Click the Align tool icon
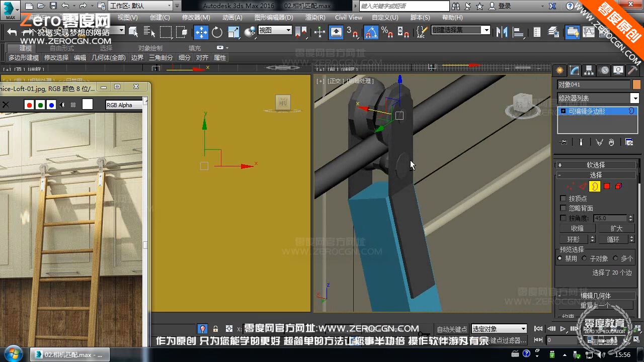Viewport: 644px width, 362px height. 519,32
